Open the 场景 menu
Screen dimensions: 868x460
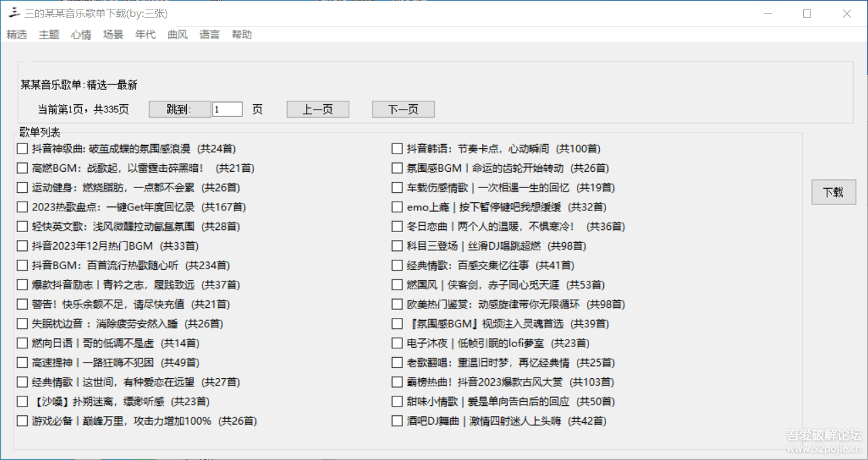point(113,34)
